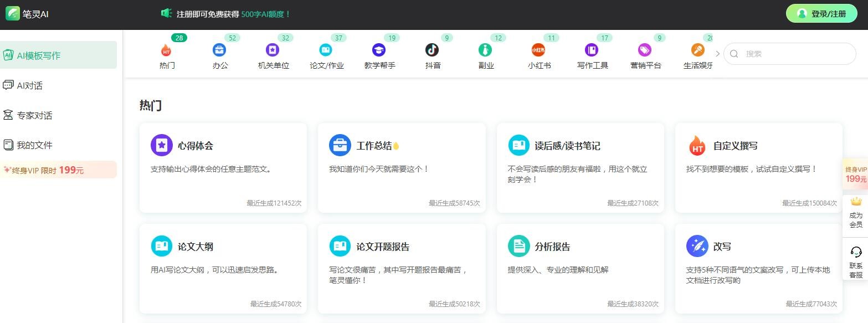Viewport: 868px width, 323px height.
Task: Click the 论文大纲 card icon
Action: pos(162,246)
